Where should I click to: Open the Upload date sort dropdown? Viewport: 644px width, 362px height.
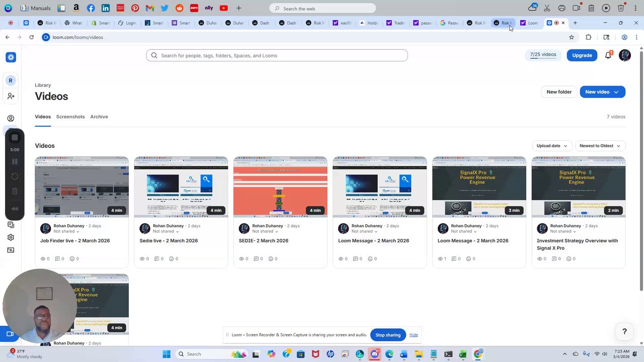pyautogui.click(x=552, y=146)
